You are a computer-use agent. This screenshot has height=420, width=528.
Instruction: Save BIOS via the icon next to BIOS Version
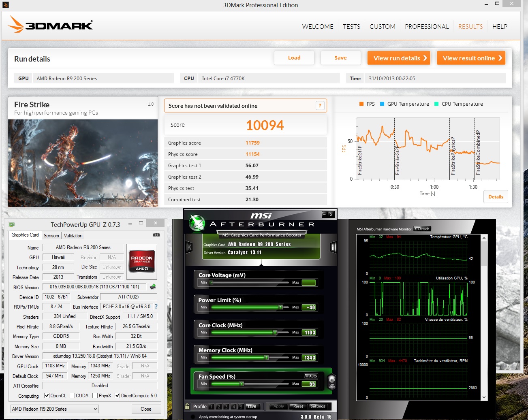pyautogui.click(x=153, y=287)
